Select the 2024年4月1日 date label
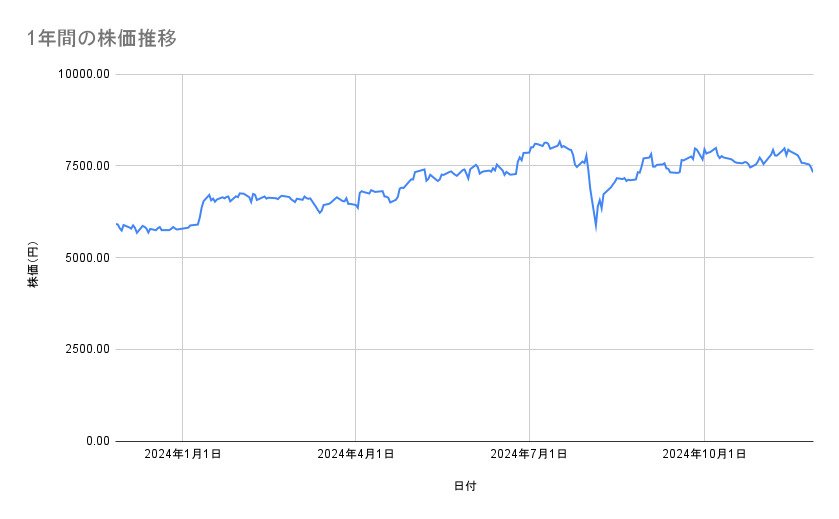The width and height of the screenshot is (839, 519). [356, 454]
